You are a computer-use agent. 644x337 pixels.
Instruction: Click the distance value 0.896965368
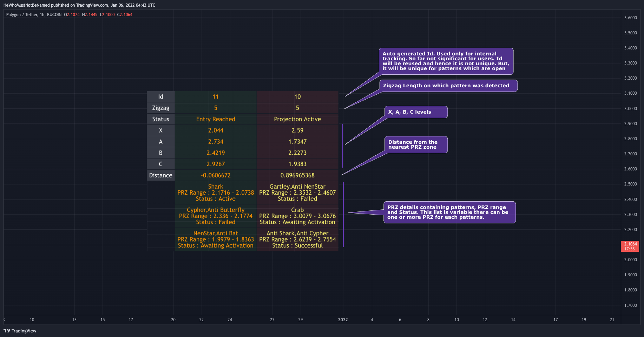pyautogui.click(x=297, y=175)
